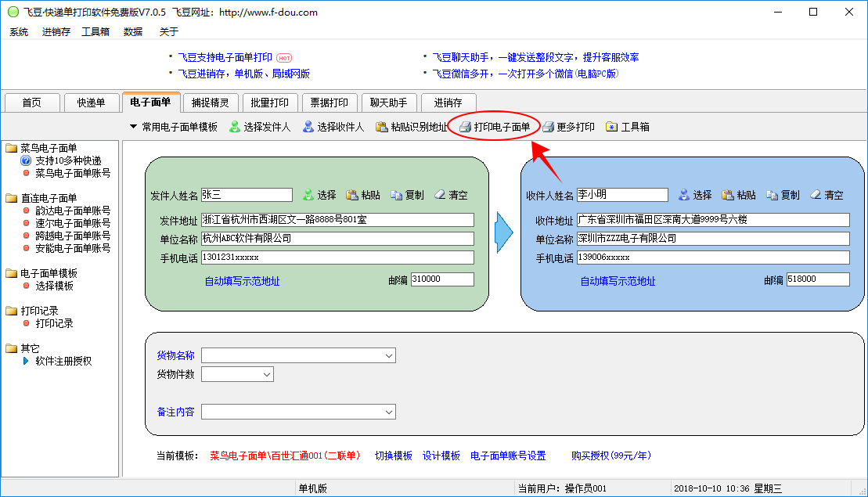Click the question mark icon beside 支持10多种快递
This screenshot has height=497, width=868.
tap(26, 160)
